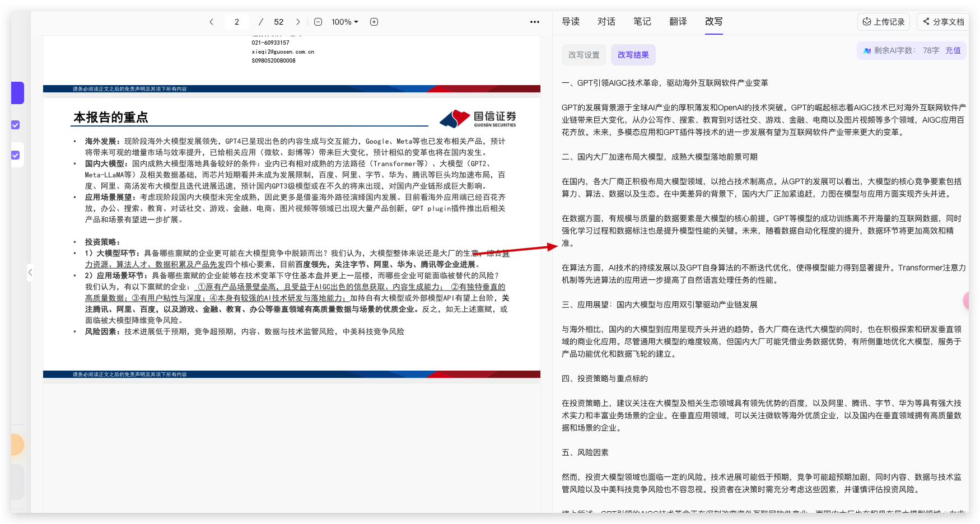
Task: Collapse the left sidebar panel arrow
Action: (x=30, y=273)
